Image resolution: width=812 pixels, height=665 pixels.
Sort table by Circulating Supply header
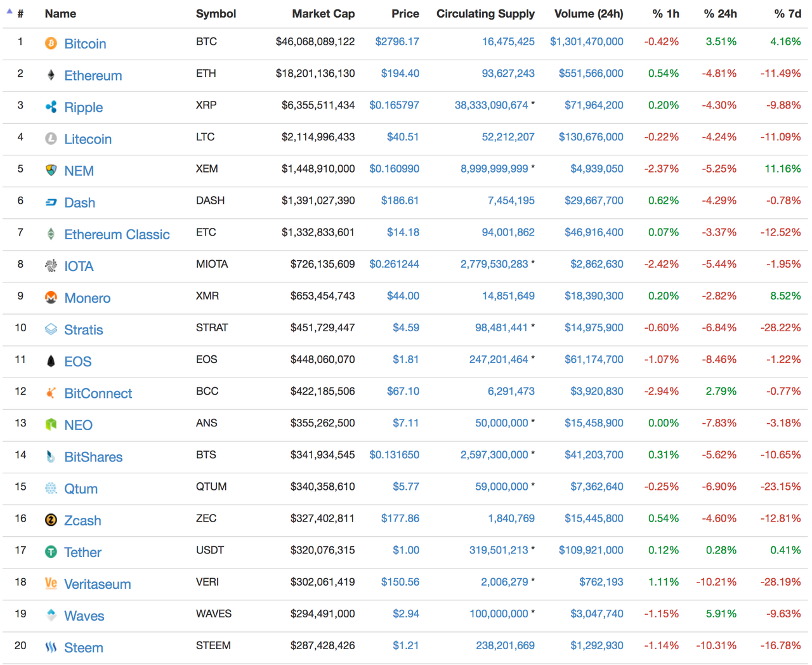pos(485,13)
